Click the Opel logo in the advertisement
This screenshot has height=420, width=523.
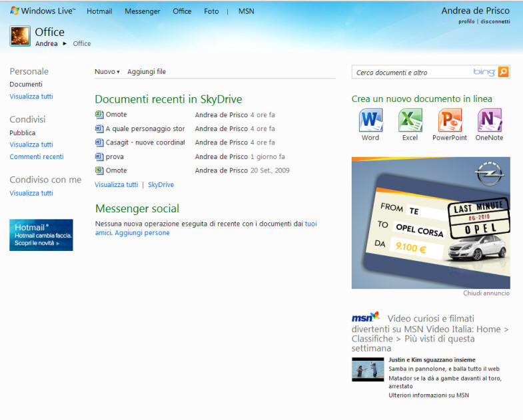pos(489,174)
